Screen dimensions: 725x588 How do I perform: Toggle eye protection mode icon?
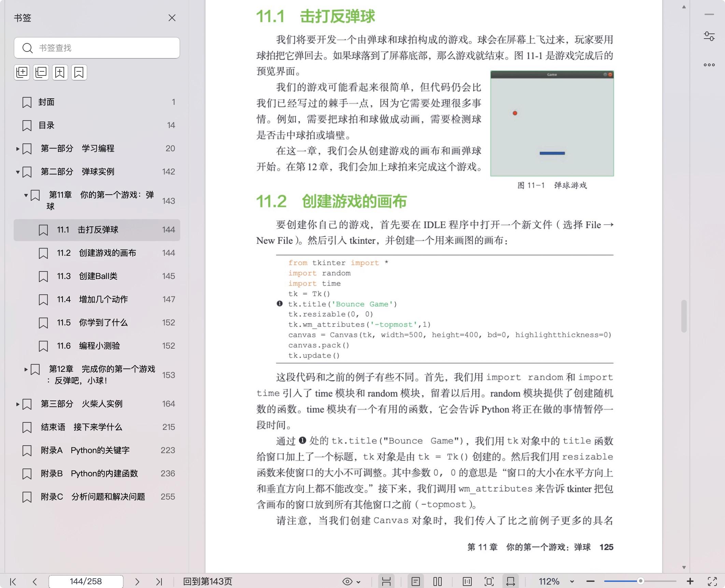point(347,582)
